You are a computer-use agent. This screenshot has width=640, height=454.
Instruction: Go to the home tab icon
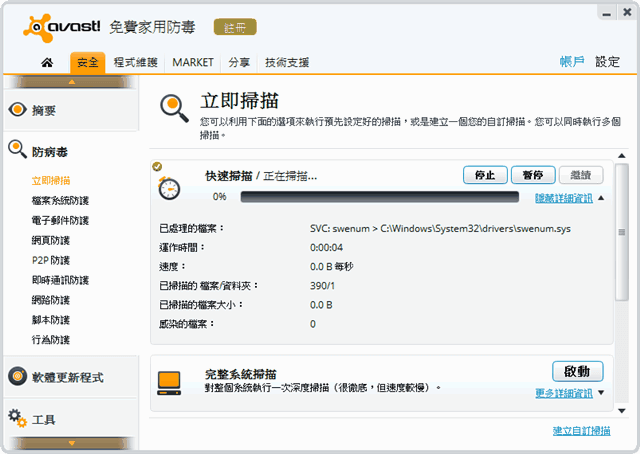(47, 62)
